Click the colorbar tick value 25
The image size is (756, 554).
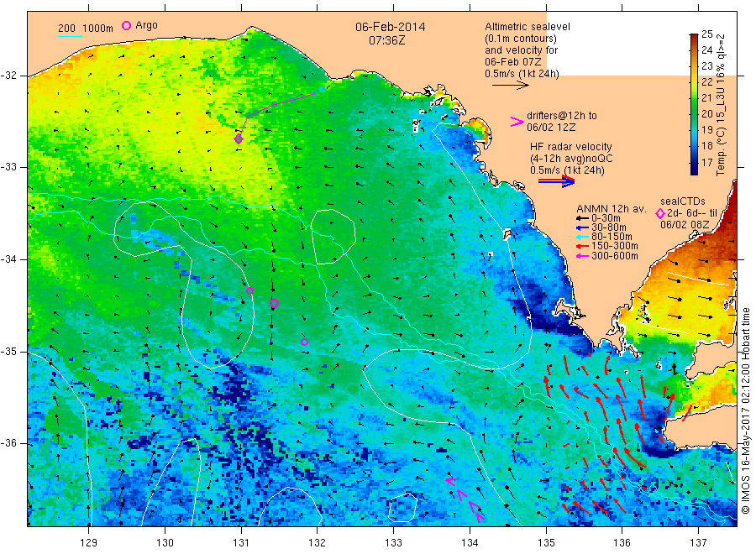(x=706, y=34)
